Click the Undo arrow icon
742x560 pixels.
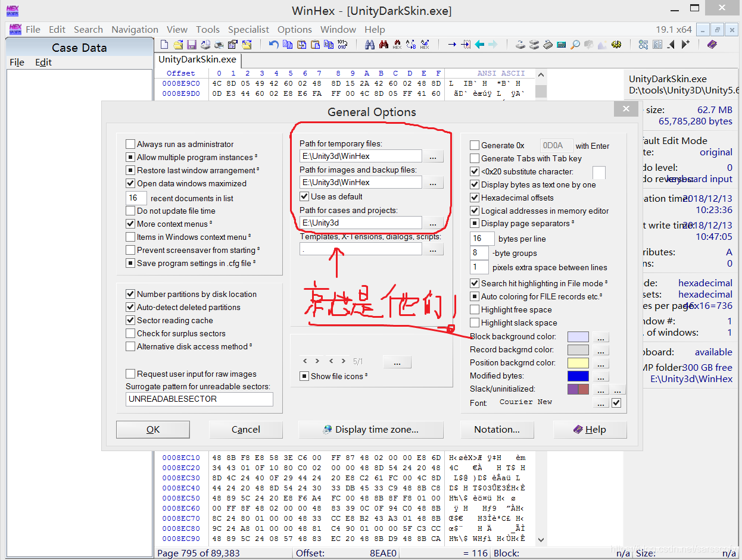tap(273, 45)
